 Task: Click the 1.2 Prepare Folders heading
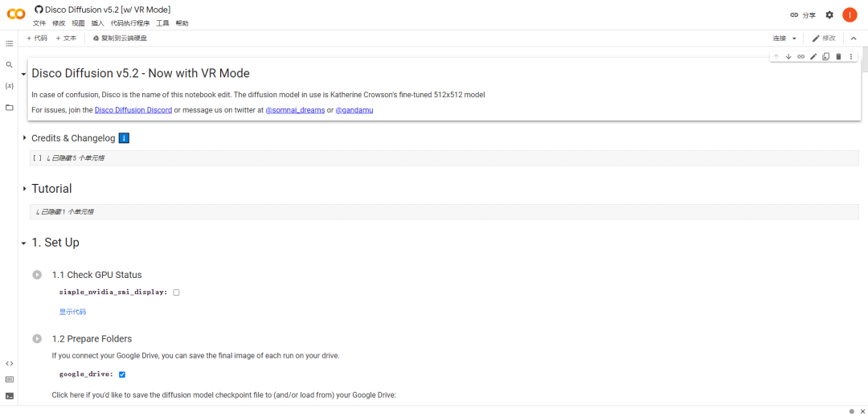point(92,338)
